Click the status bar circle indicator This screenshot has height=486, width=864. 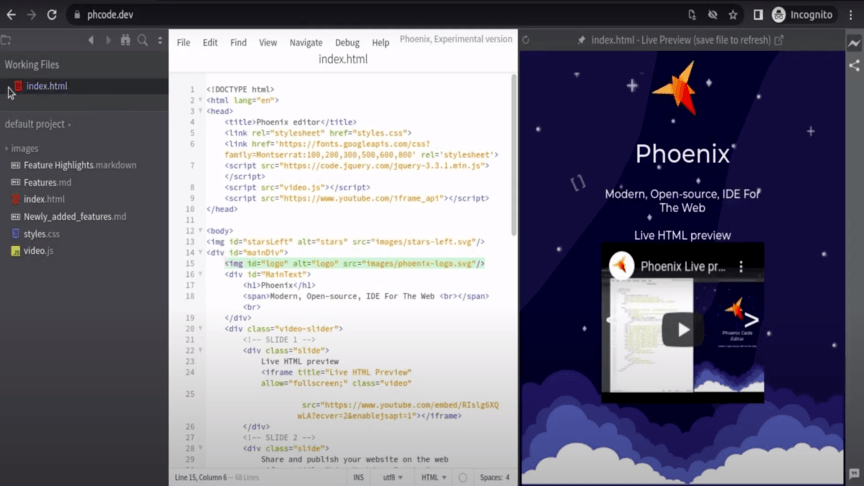pos(463,478)
